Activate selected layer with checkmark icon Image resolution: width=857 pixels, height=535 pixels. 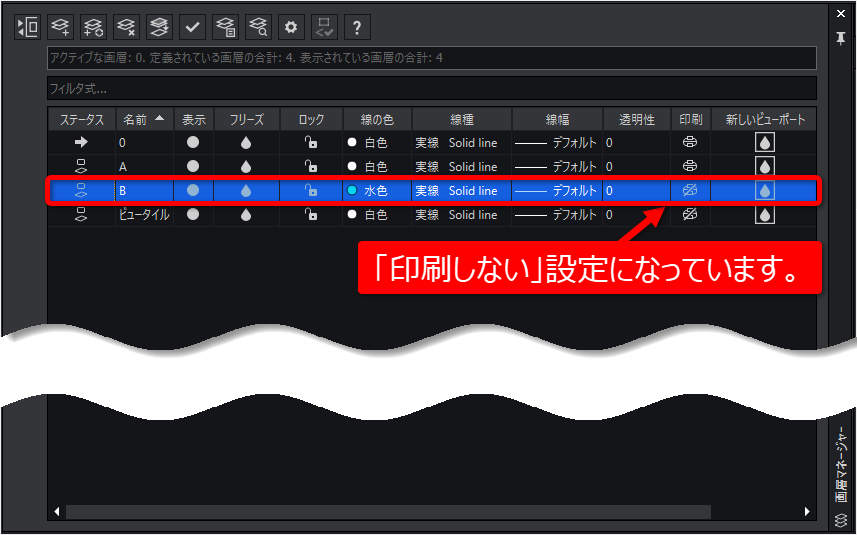pyautogui.click(x=192, y=27)
